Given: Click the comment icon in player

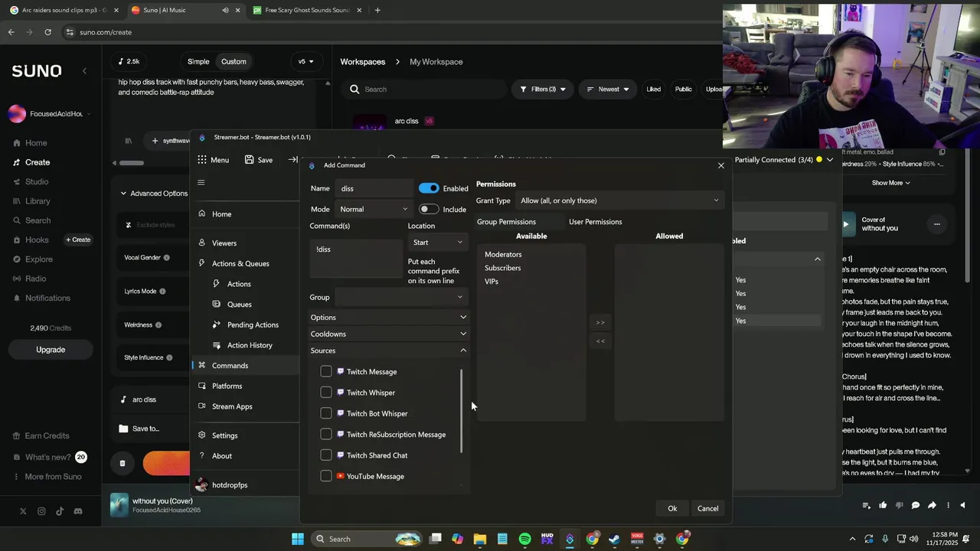Looking at the screenshot, I should click(915, 505).
